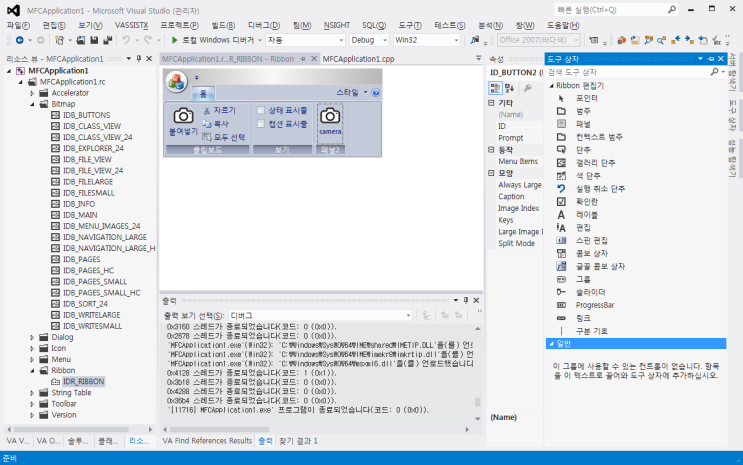Click the ribbon application main button
Image resolution: width=743 pixels, height=465 pixels.
pos(176,81)
